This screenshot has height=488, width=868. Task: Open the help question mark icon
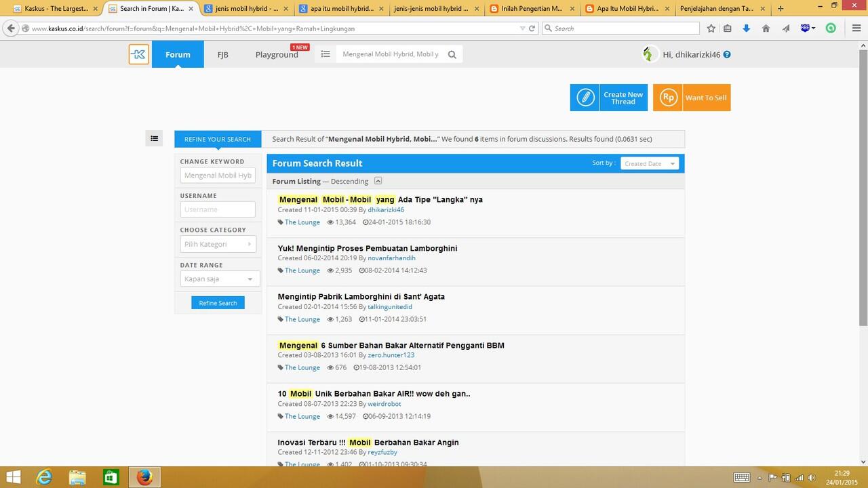click(727, 55)
